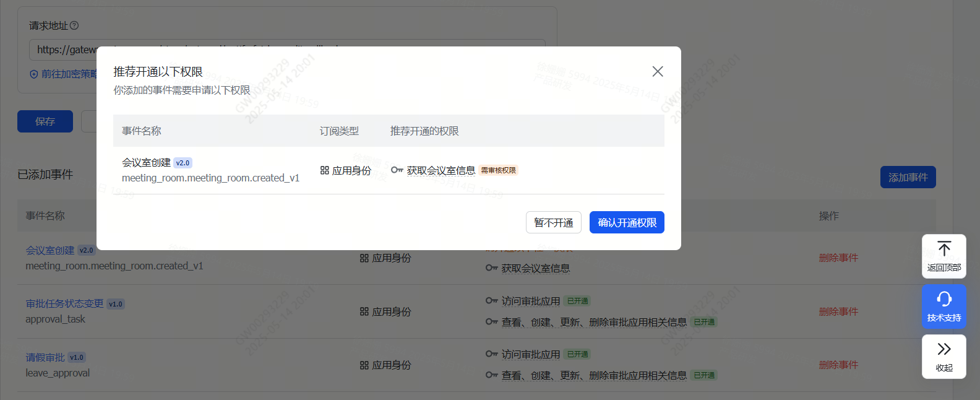Delete the 请假审批 event
This screenshot has width=980, height=400.
coord(838,365)
